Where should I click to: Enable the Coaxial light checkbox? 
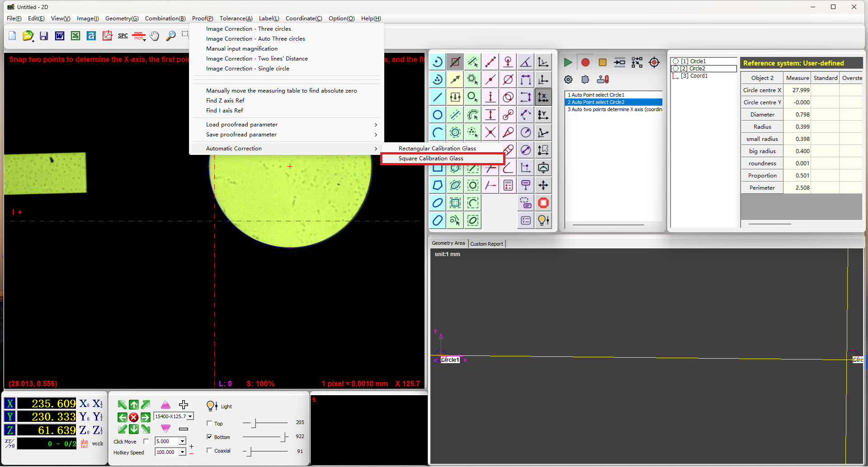(x=209, y=450)
